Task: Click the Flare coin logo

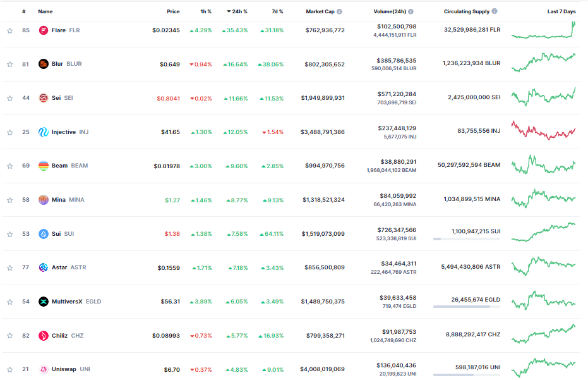Action: (x=44, y=30)
